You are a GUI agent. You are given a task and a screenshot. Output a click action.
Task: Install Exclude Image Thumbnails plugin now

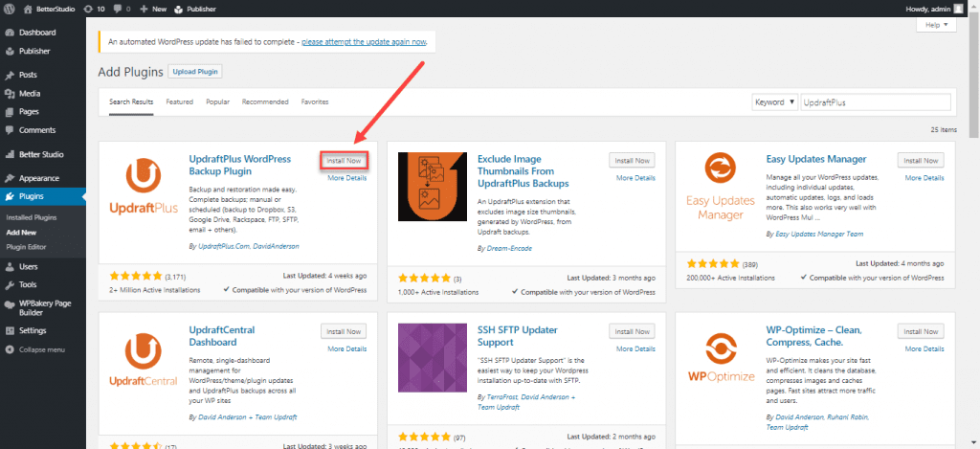632,161
